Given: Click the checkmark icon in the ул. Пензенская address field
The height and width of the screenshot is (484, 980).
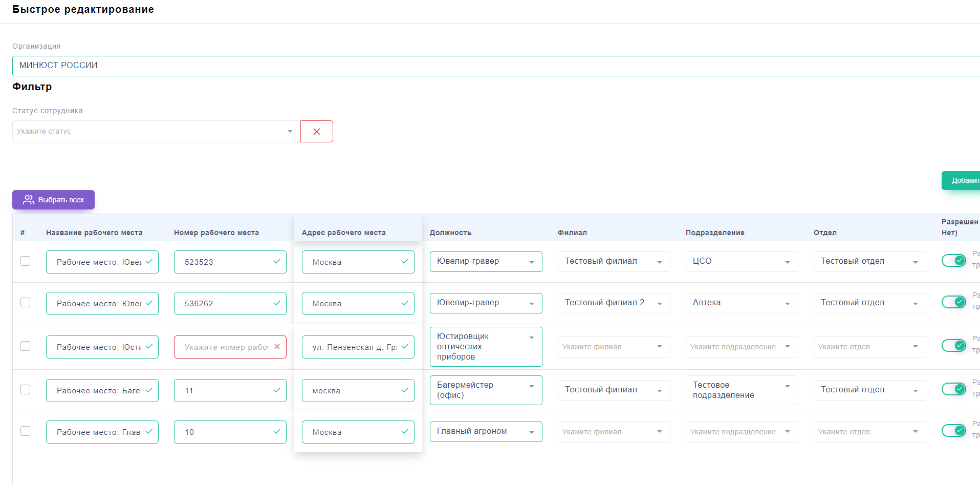Looking at the screenshot, I should tap(405, 347).
